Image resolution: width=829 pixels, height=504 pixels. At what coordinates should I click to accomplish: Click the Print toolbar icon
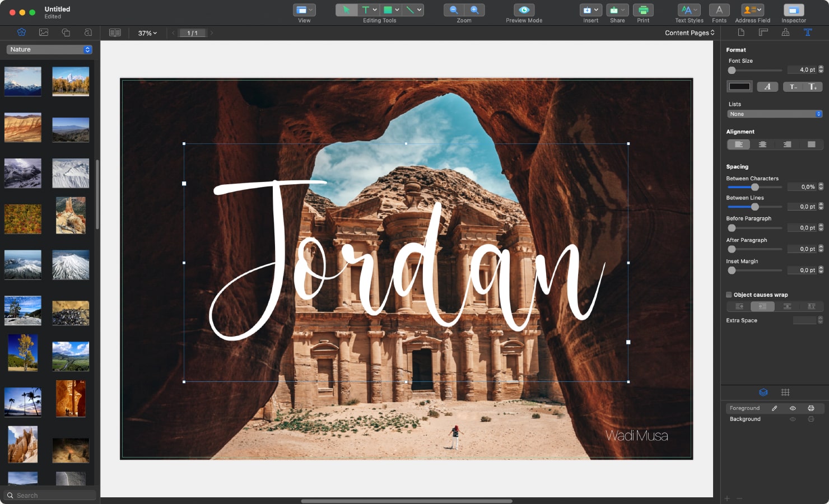(643, 10)
